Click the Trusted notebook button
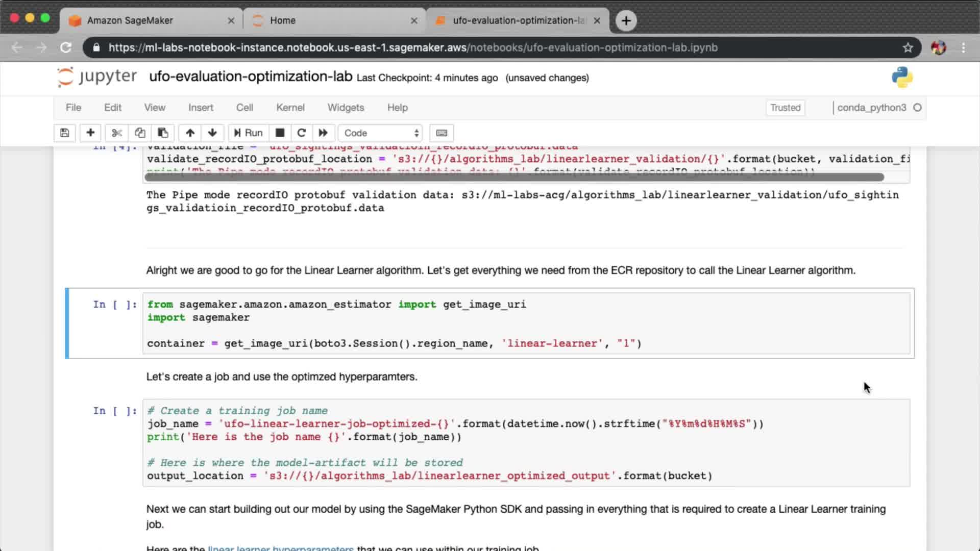Viewport: 980px width, 551px height. tap(785, 108)
